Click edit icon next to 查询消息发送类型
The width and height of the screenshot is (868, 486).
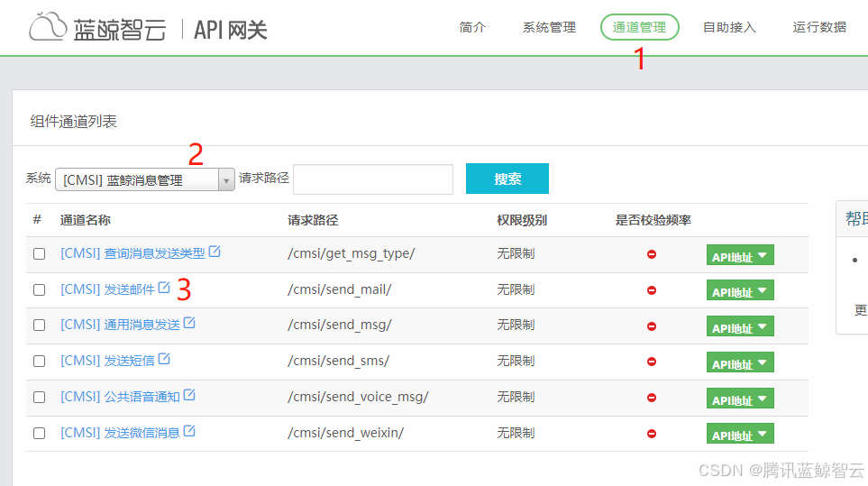[x=215, y=252]
